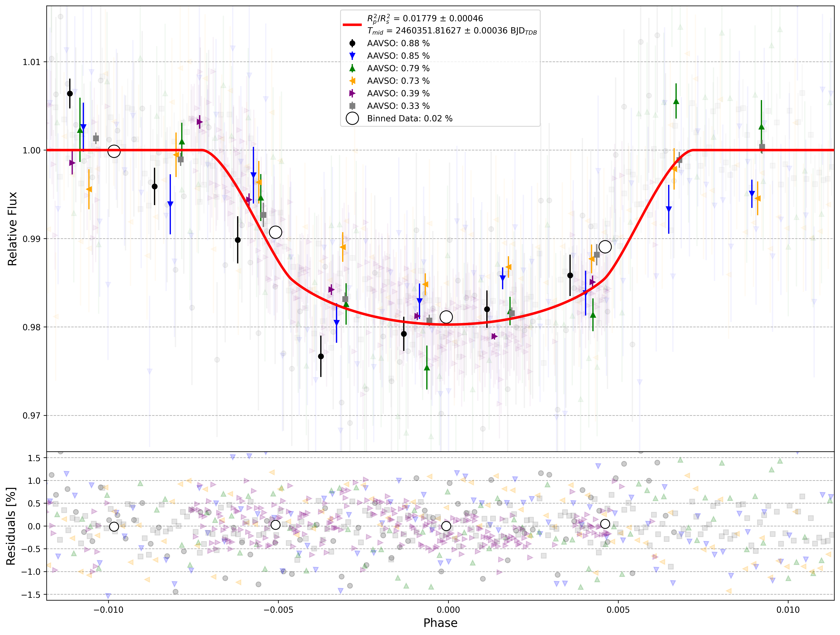The width and height of the screenshot is (840, 635).
Task: Click the 0.0 tick on Residuals axis
Action: pyautogui.click(x=34, y=526)
